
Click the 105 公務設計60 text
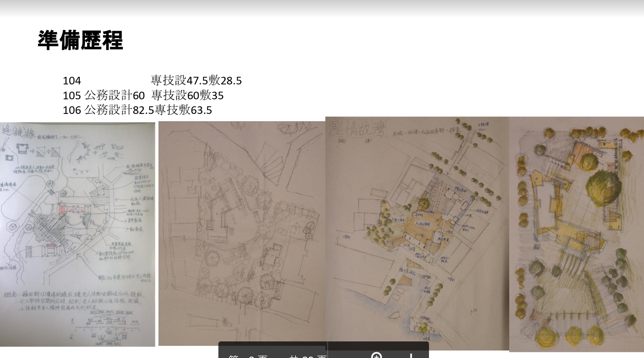[104, 96]
